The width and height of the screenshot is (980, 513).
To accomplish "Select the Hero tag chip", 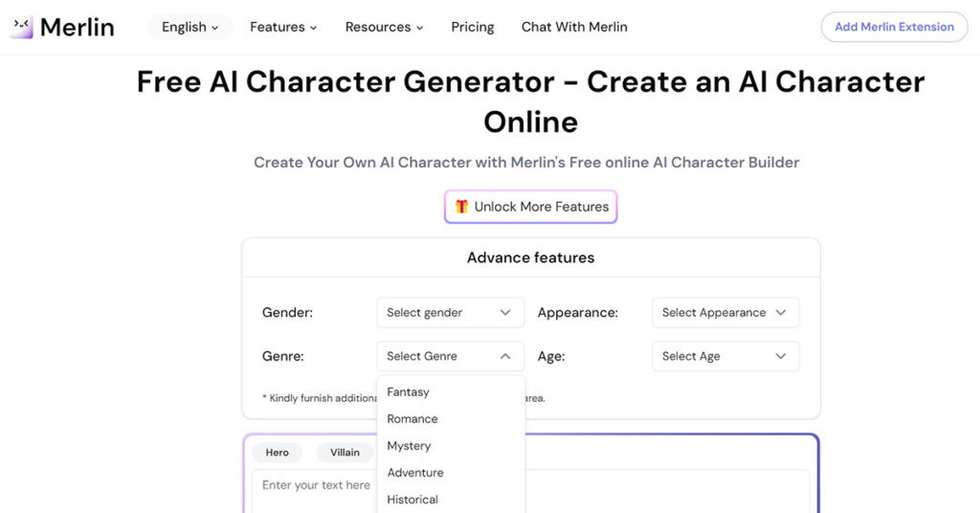I will pyautogui.click(x=277, y=453).
